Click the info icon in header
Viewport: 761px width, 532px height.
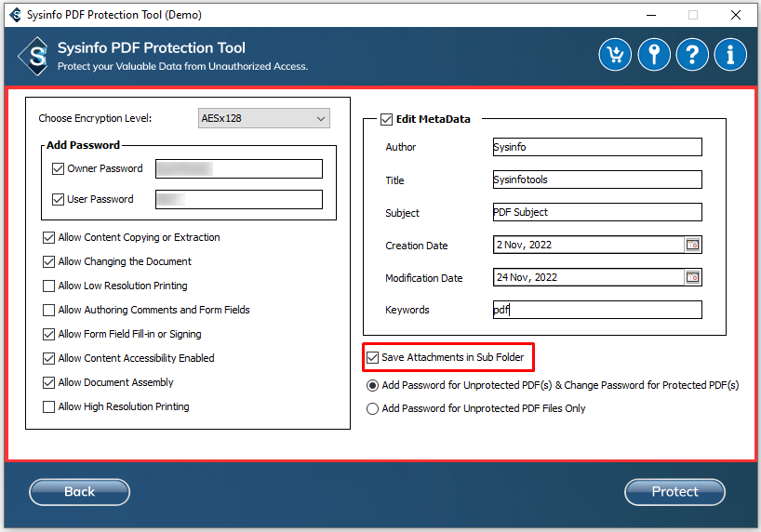pyautogui.click(x=730, y=54)
